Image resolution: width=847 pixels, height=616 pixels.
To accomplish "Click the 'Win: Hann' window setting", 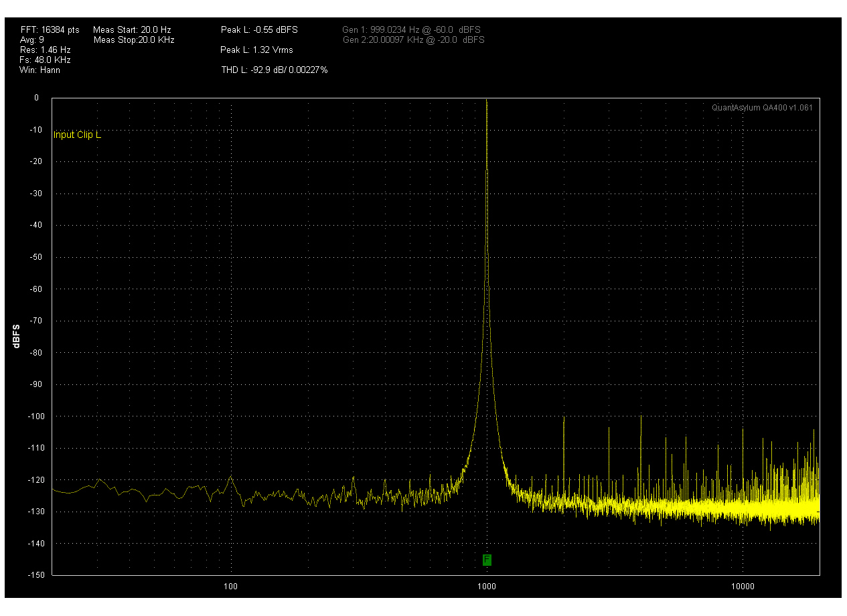I will [x=40, y=70].
